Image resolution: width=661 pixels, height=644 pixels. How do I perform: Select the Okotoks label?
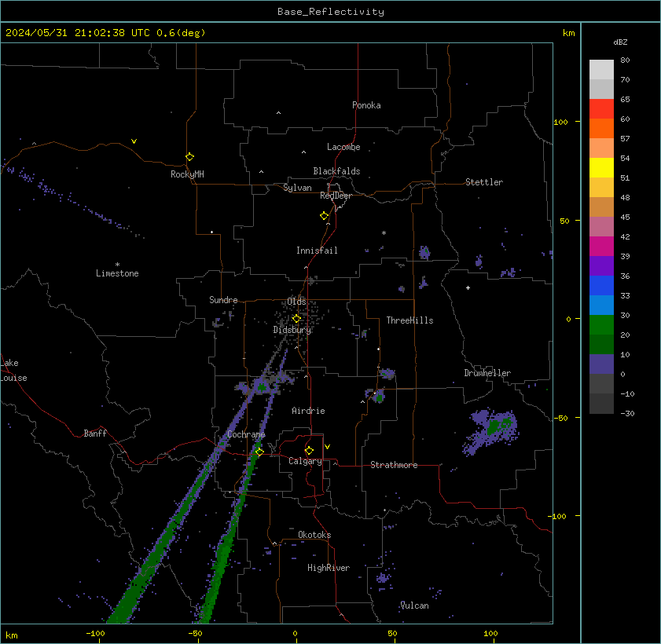pyautogui.click(x=314, y=535)
